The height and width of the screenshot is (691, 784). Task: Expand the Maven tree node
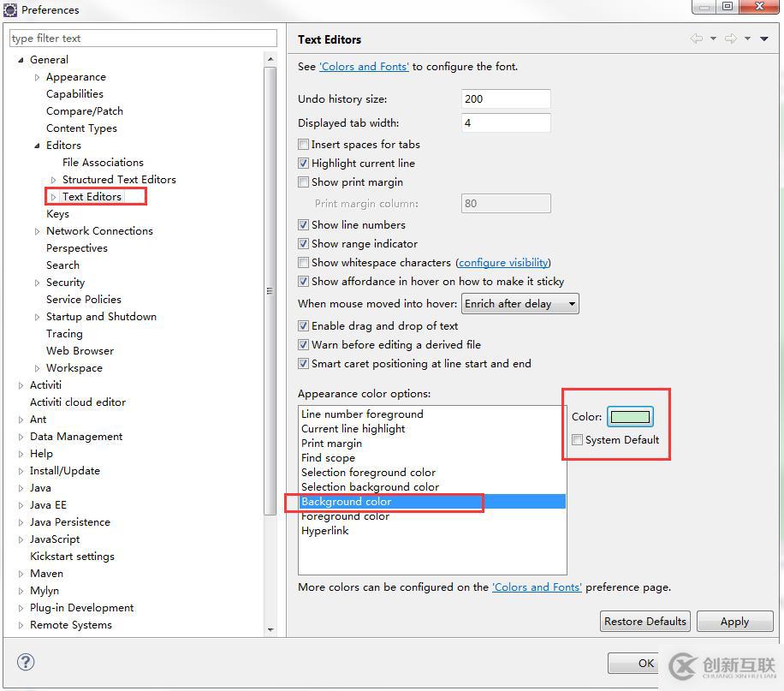pos(21,574)
